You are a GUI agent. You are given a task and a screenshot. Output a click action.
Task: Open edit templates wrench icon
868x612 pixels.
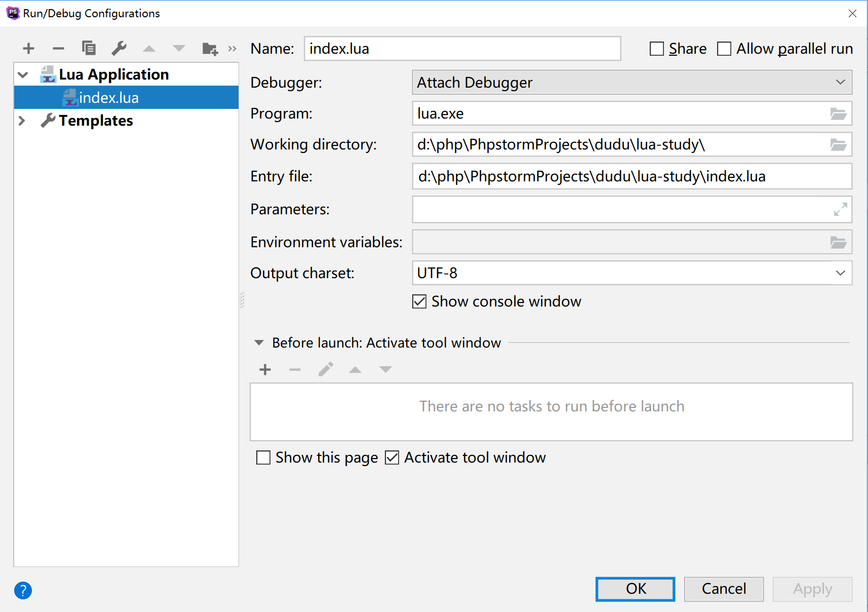tap(119, 49)
